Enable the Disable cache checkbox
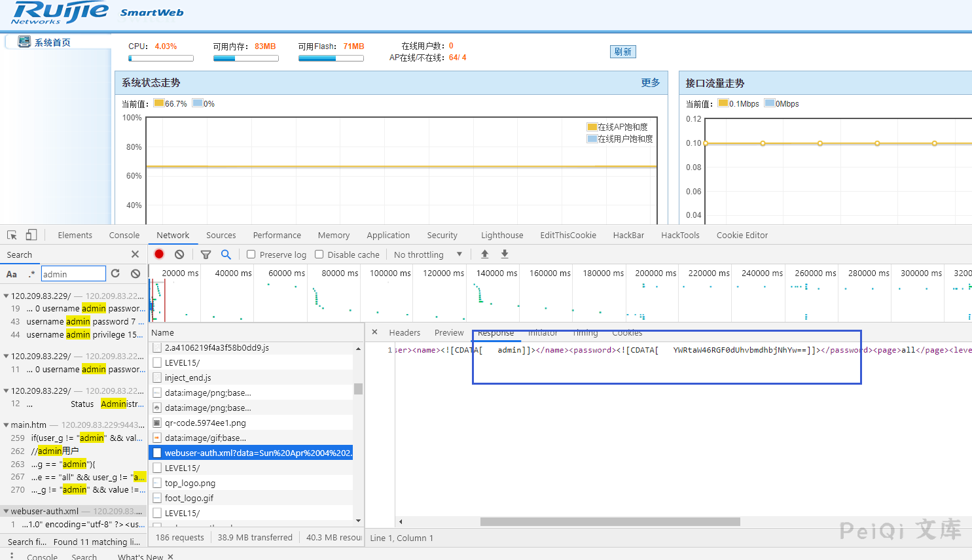972x560 pixels. coord(319,254)
